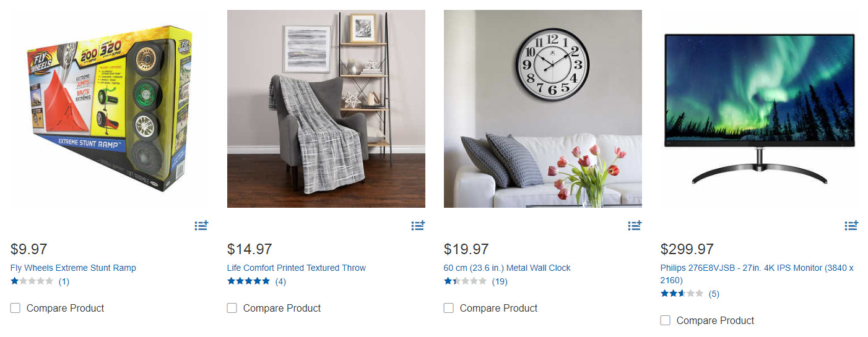Open Fly Wheels Extreme Stunt Ramp link
The width and height of the screenshot is (868, 337).
73,268
